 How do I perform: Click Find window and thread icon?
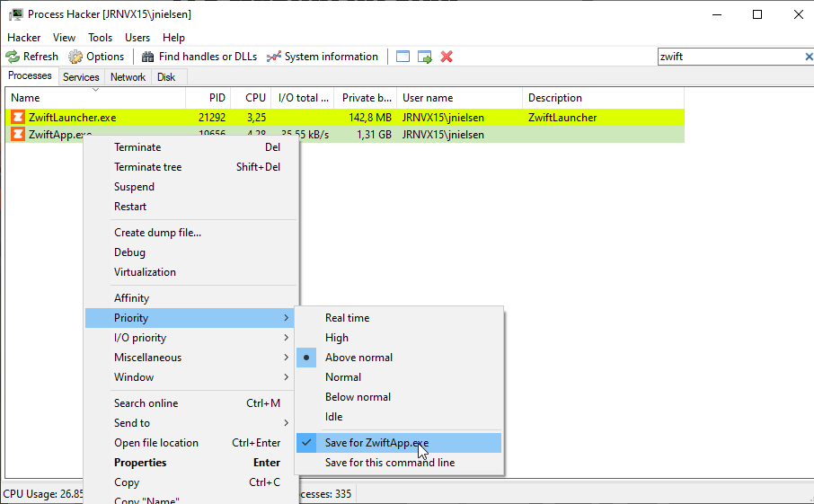(x=425, y=57)
